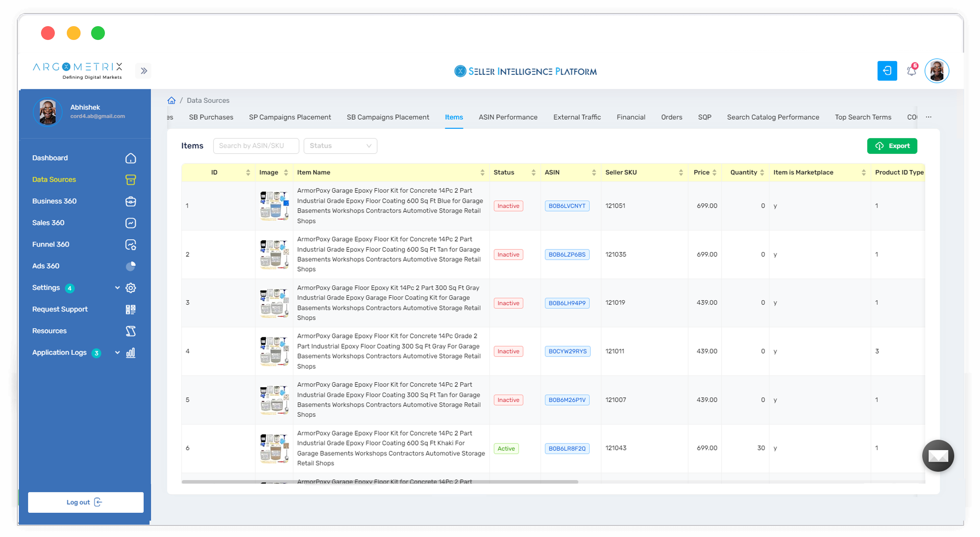Sort table by Price column
Viewport: 980px width, 537px height.
click(714, 172)
